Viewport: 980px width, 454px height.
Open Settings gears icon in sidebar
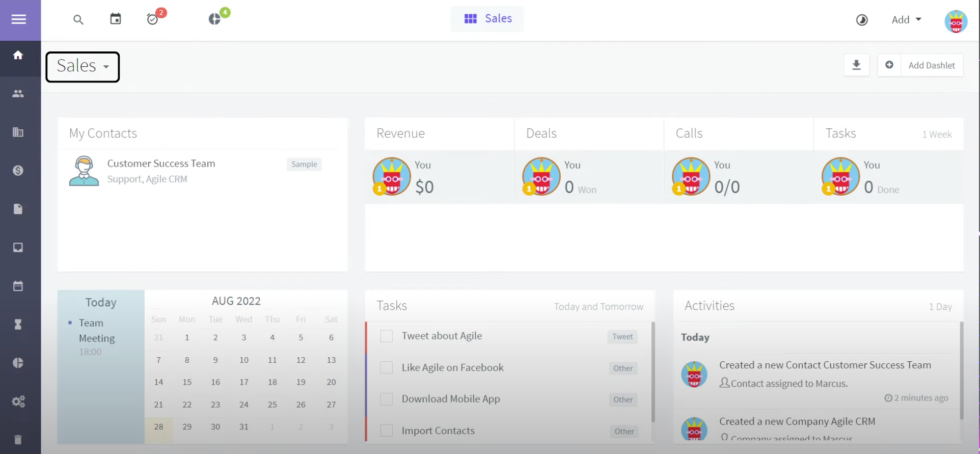click(x=18, y=401)
